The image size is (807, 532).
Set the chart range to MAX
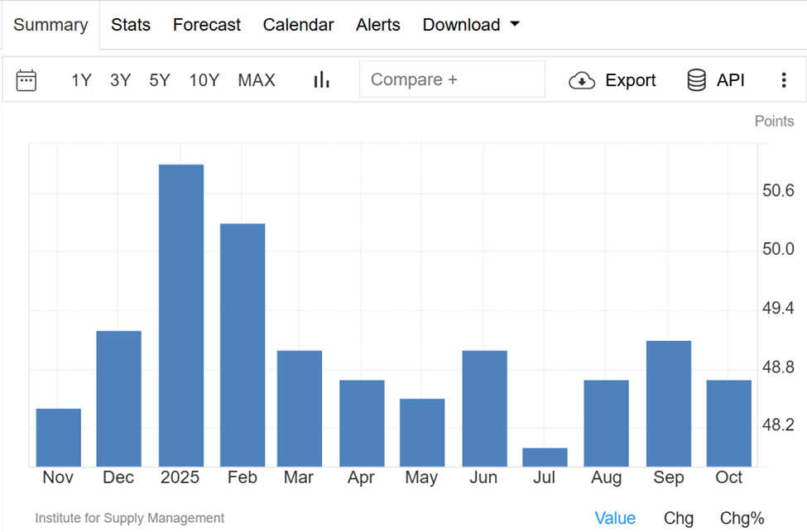(x=257, y=79)
